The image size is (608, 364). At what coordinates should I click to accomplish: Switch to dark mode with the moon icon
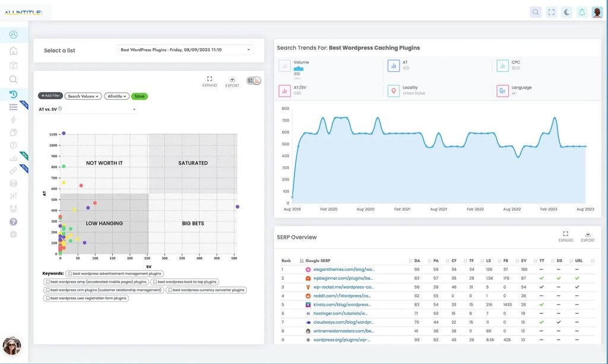566,12
